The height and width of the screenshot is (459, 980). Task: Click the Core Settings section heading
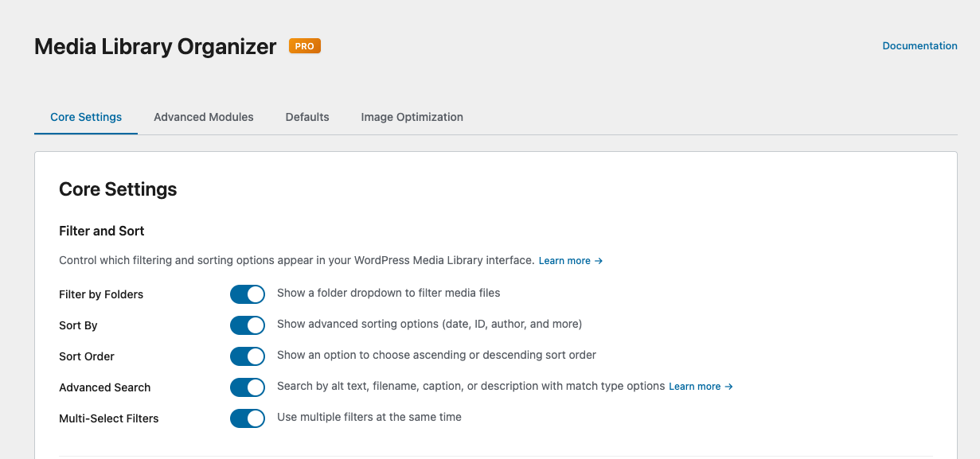pos(118,189)
